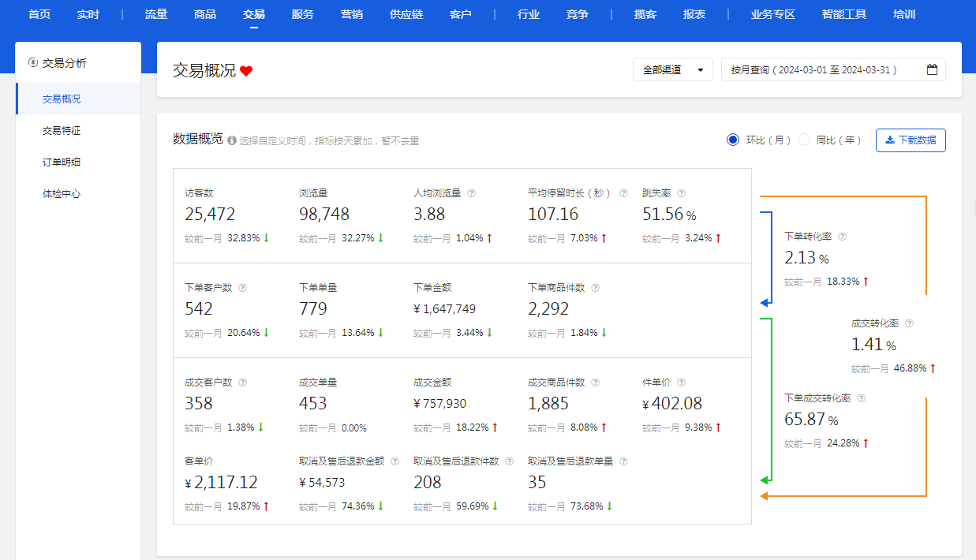The width and height of the screenshot is (976, 560).
Task: Open 服务 in top navigation
Action: pyautogui.click(x=302, y=14)
